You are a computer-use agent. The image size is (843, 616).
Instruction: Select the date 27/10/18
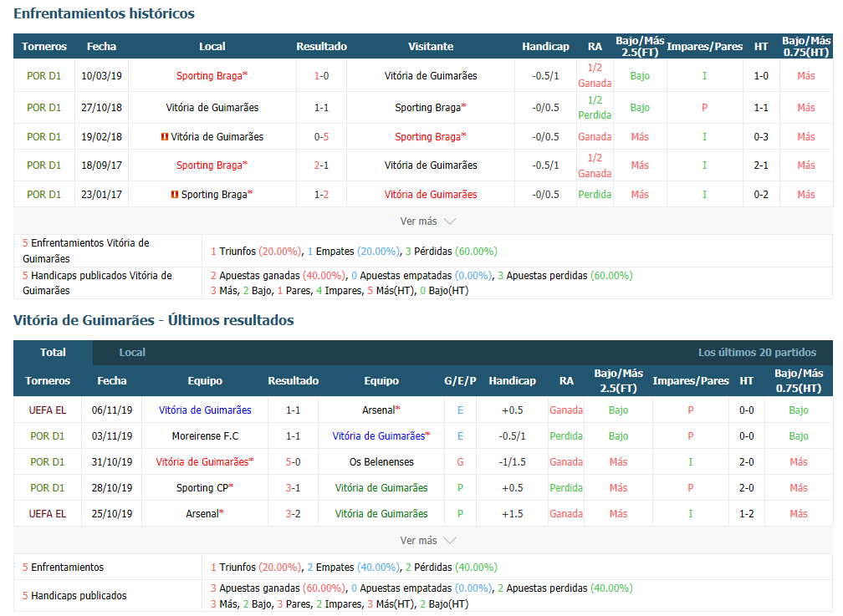click(x=102, y=108)
